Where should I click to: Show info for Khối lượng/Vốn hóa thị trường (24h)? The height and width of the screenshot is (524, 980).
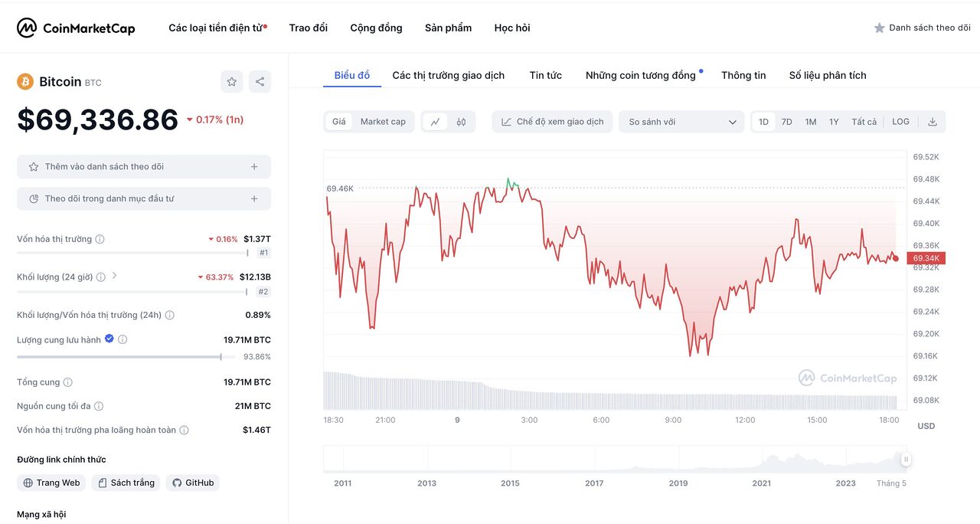pos(169,315)
